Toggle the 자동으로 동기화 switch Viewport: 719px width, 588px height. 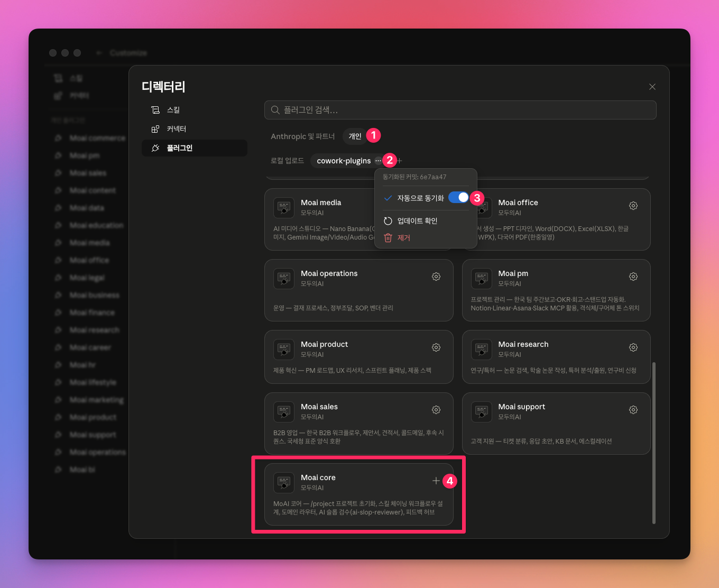coord(458,198)
